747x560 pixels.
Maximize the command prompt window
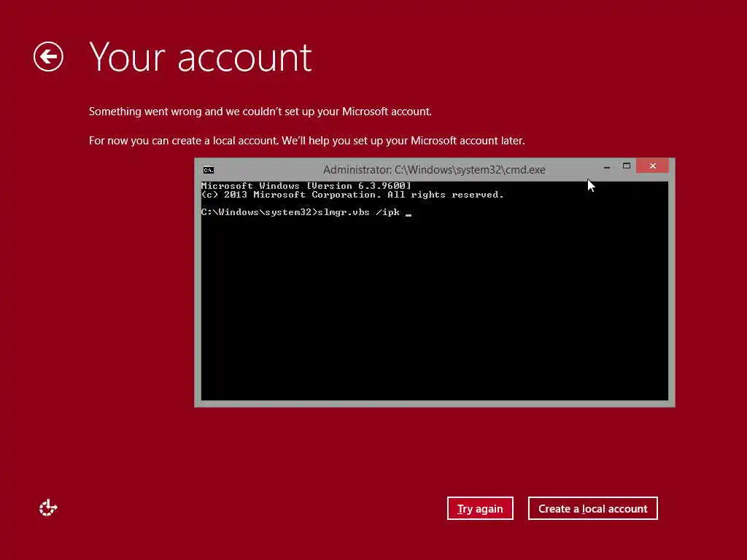627,166
